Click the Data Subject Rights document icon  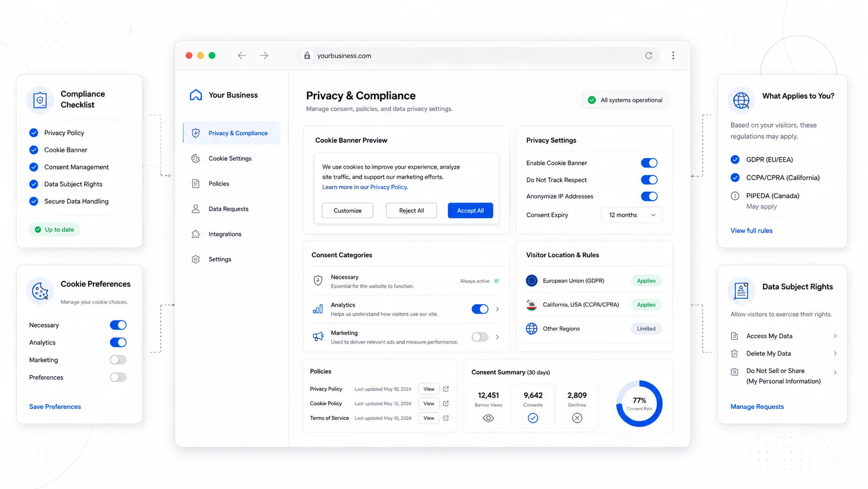[x=741, y=290]
